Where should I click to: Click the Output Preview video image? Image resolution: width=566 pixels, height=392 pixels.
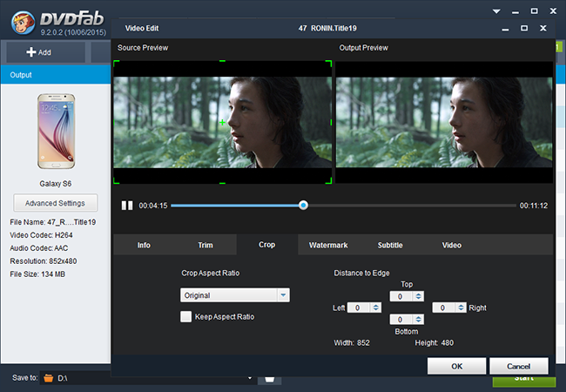point(444,122)
